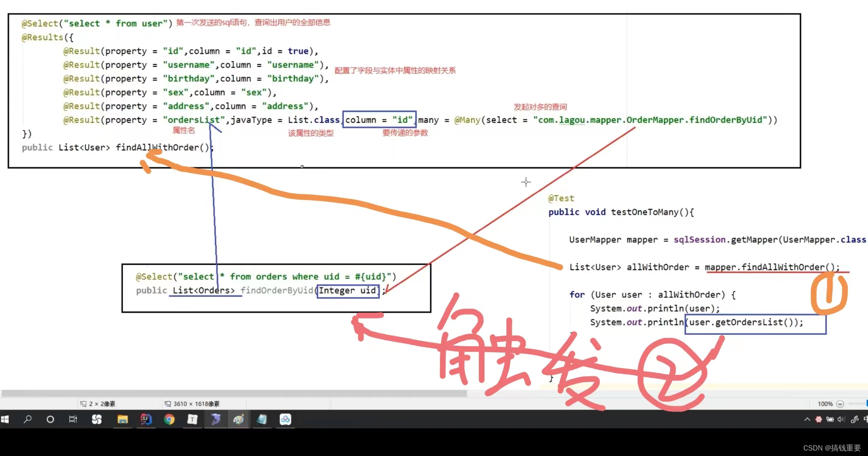The width and height of the screenshot is (868, 456).
Task: Open the Windows Start menu
Action: 5,419
